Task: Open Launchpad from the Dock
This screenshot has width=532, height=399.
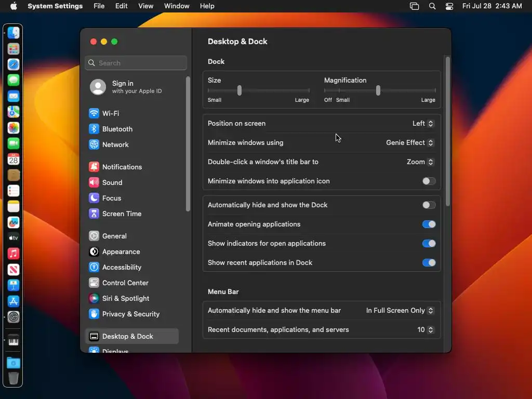Action: point(14,49)
